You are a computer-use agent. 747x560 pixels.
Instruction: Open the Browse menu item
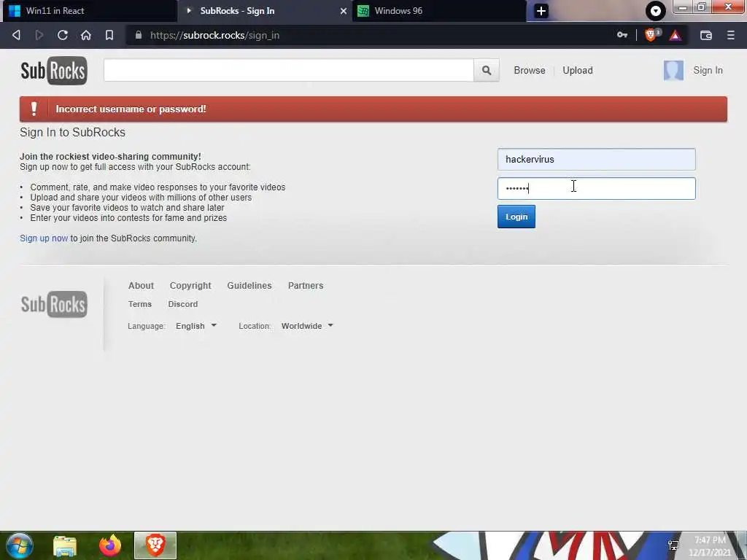tap(530, 71)
